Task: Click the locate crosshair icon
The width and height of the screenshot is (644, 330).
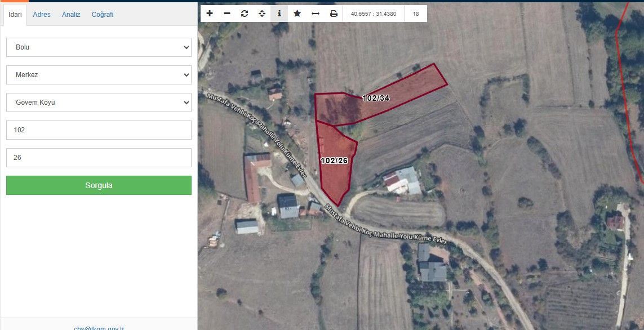Action: click(x=262, y=14)
